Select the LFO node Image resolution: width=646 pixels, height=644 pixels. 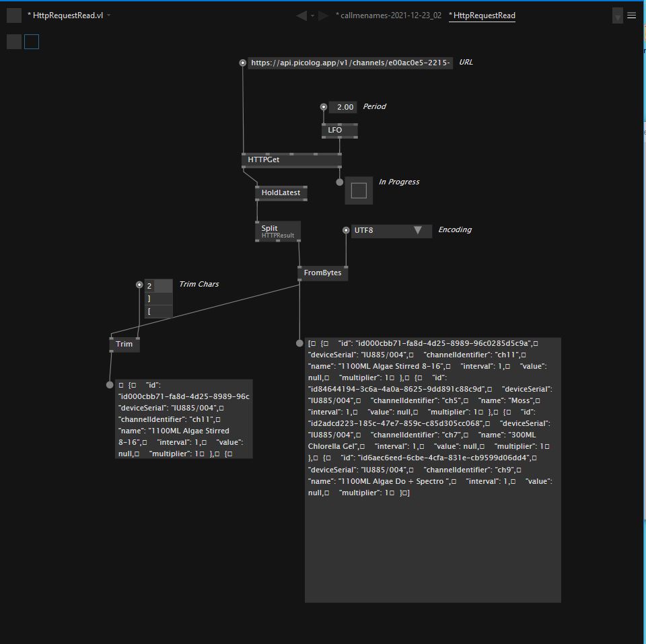pos(339,131)
